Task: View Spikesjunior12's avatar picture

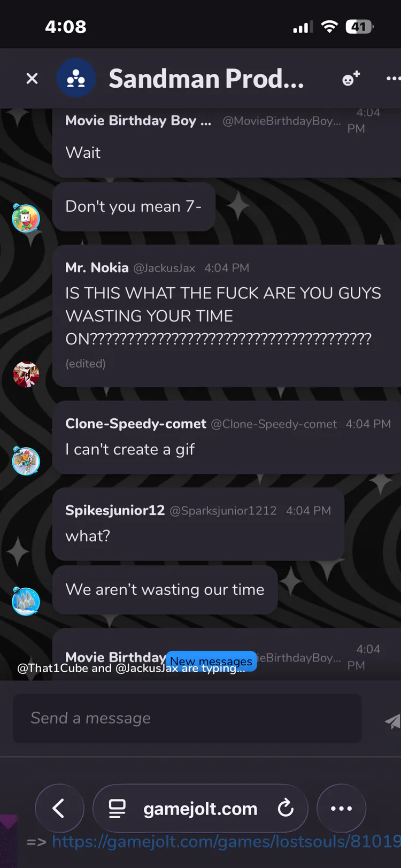Action: [x=26, y=601]
